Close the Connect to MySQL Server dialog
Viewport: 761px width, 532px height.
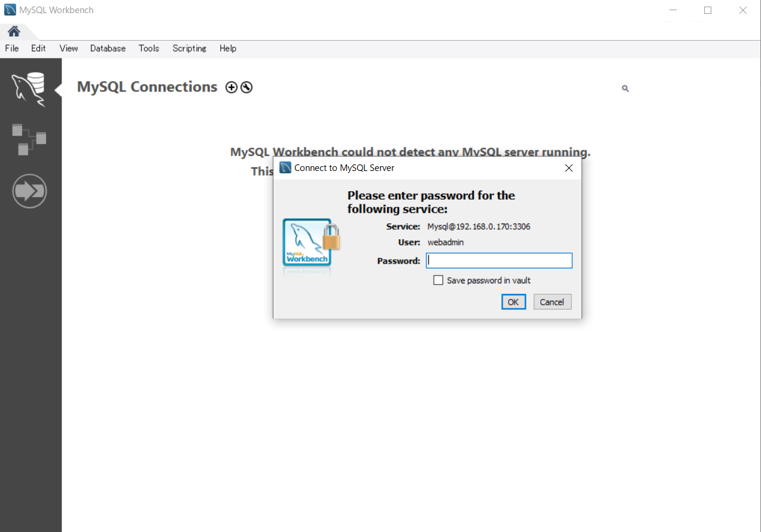pos(569,168)
